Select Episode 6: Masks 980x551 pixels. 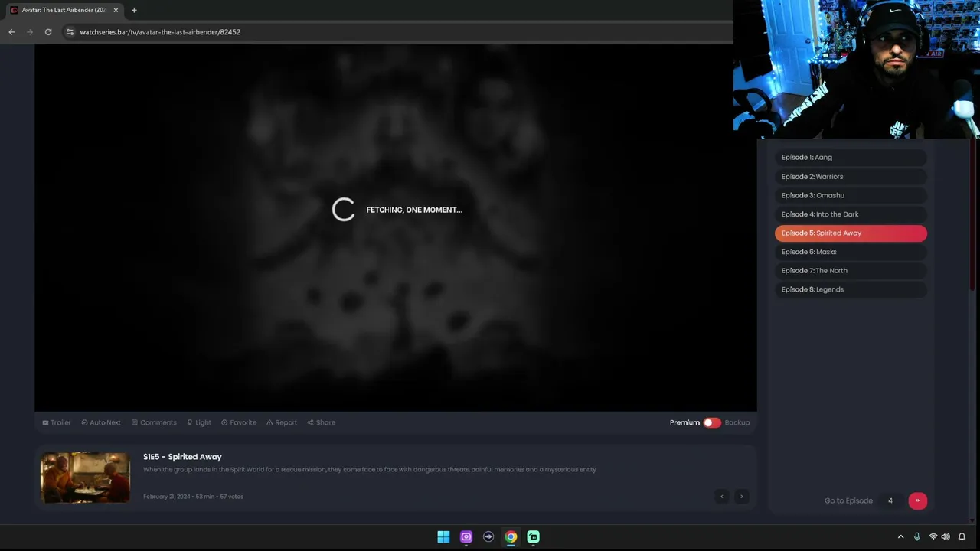pos(851,252)
